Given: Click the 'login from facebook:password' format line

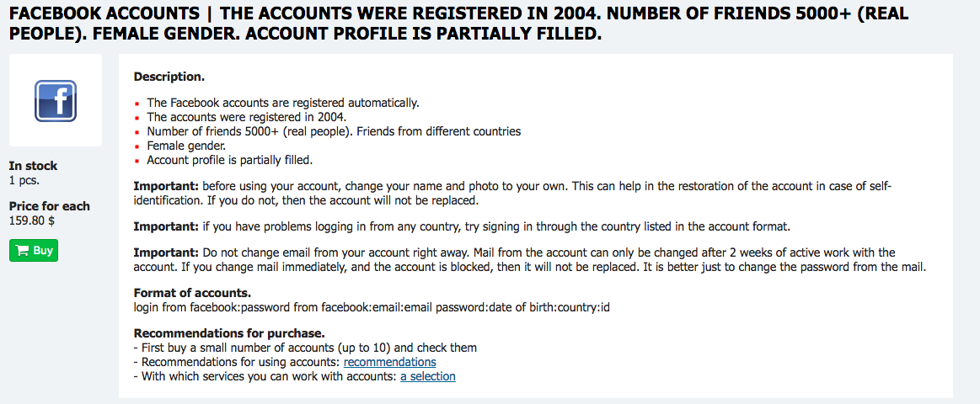Looking at the screenshot, I should 372,307.
